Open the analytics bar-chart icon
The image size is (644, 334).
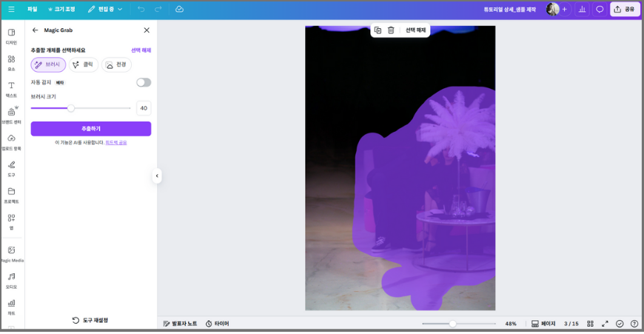[582, 9]
